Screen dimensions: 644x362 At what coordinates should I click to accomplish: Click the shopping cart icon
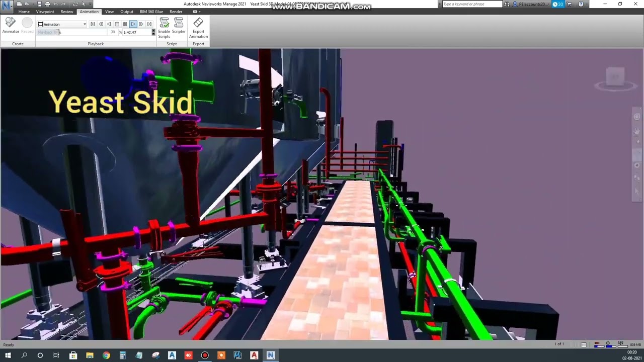pyautogui.click(x=570, y=4)
